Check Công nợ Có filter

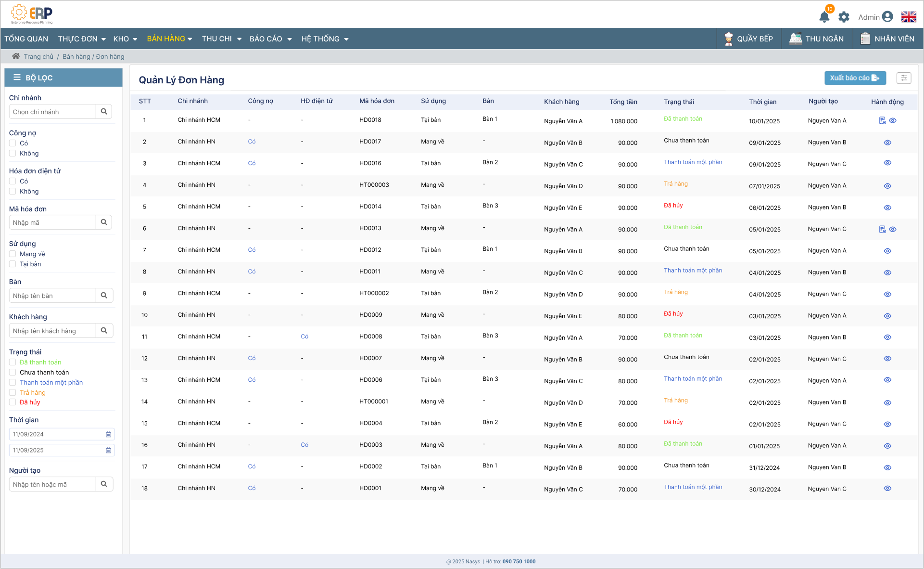(13, 143)
